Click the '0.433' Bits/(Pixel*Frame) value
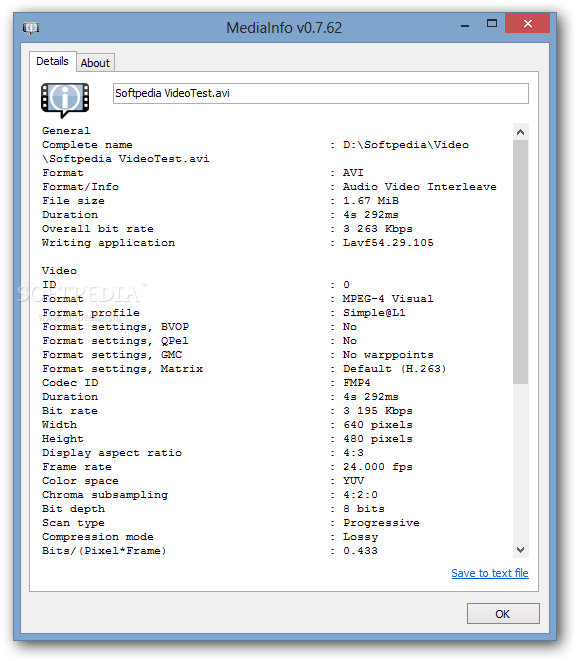This screenshot has width=577, height=661. [360, 551]
